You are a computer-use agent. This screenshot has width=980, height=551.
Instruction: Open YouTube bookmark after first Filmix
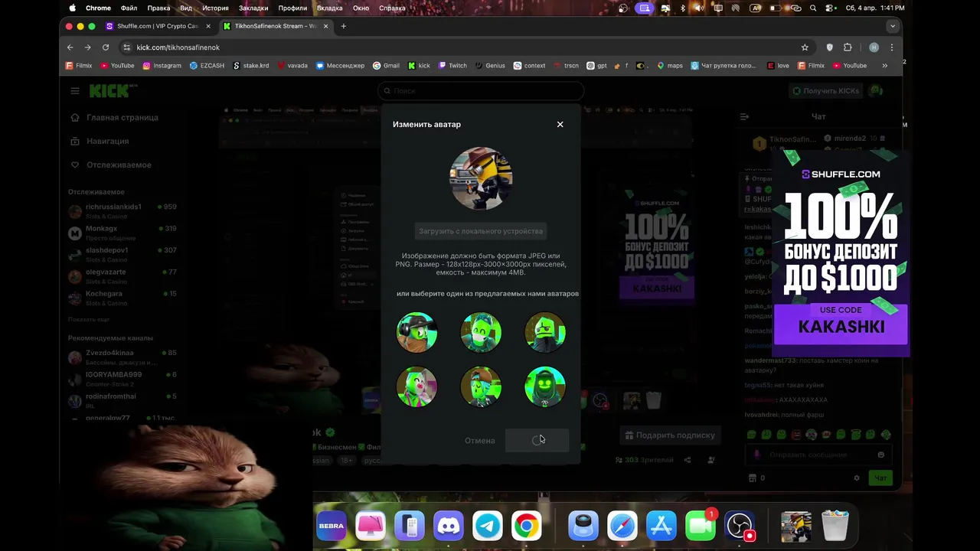[x=117, y=66]
